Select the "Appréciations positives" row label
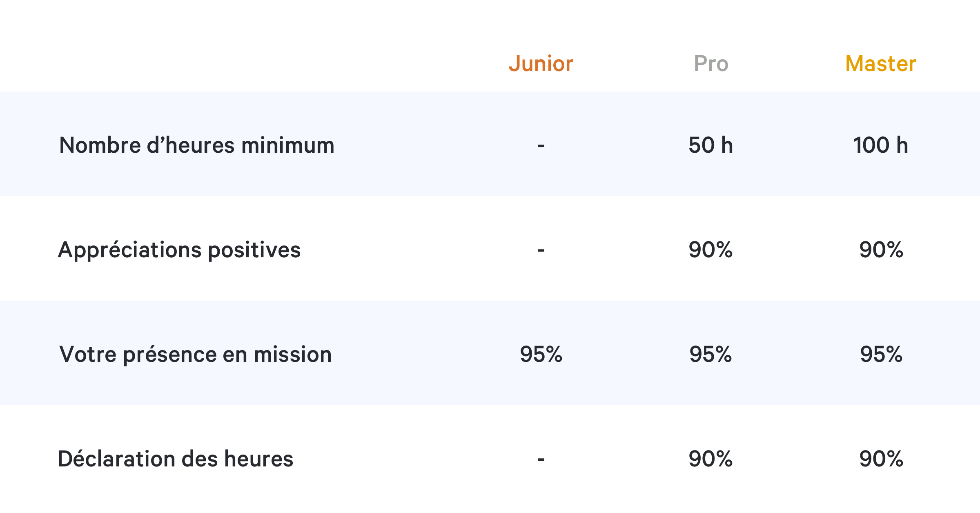 [x=179, y=250]
